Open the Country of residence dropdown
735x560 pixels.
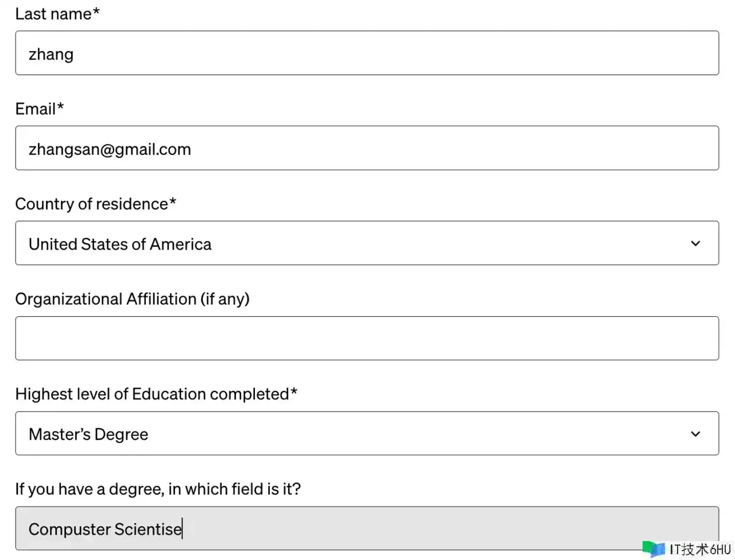click(366, 243)
